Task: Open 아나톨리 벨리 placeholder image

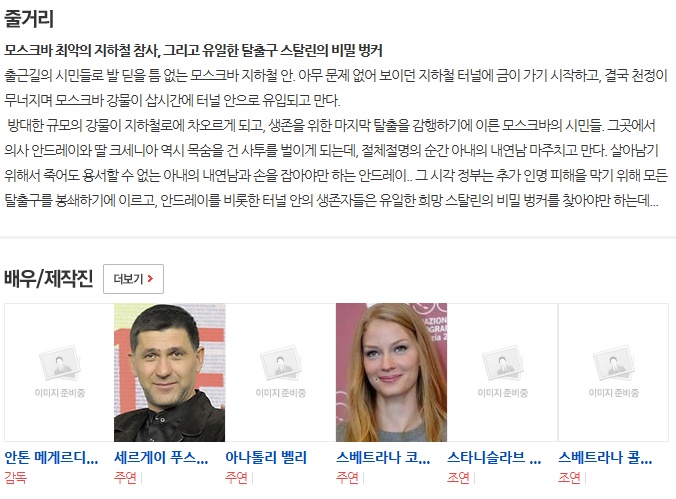Action: (280, 372)
